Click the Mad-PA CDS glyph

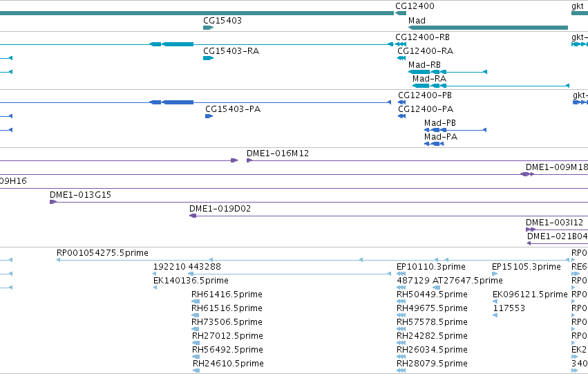coord(434,144)
